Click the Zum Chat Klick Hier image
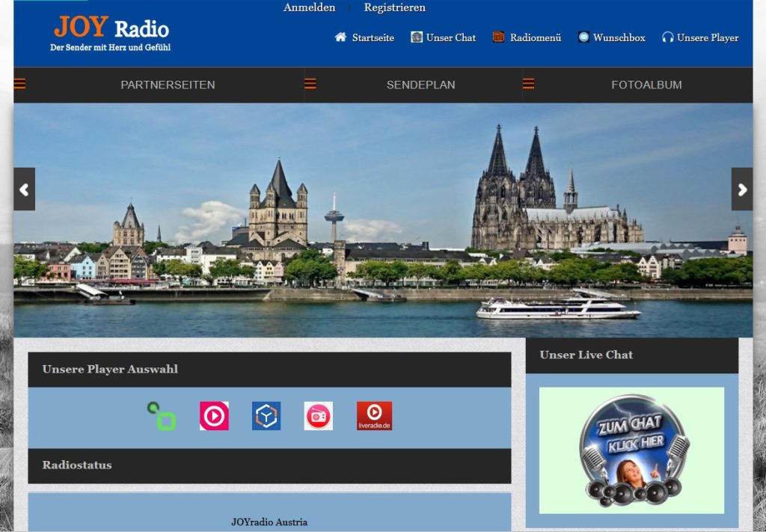The height and width of the screenshot is (532, 766). pos(632,450)
